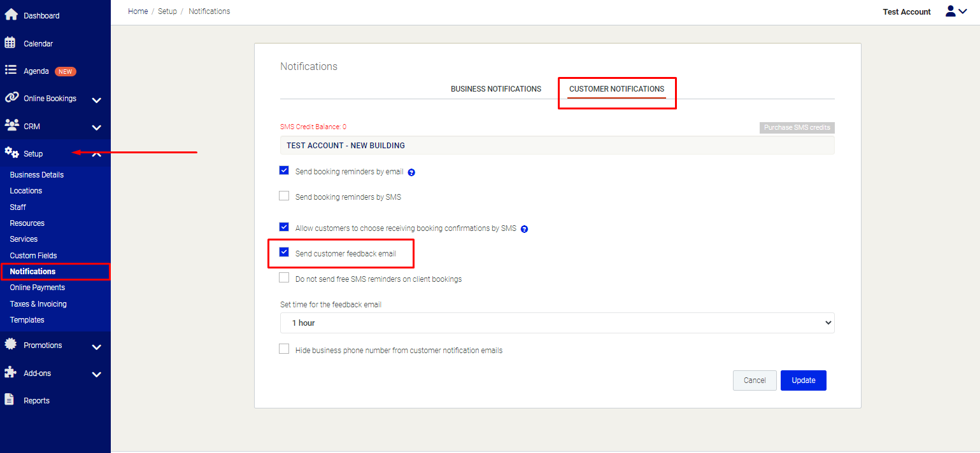Click the Setup gears icon
The image size is (980, 453).
[11, 153]
